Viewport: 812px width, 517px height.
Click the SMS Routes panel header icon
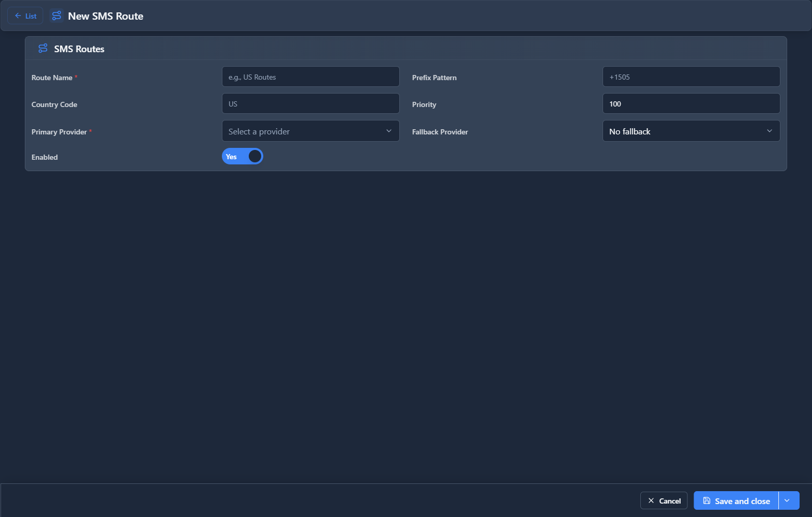click(x=43, y=49)
